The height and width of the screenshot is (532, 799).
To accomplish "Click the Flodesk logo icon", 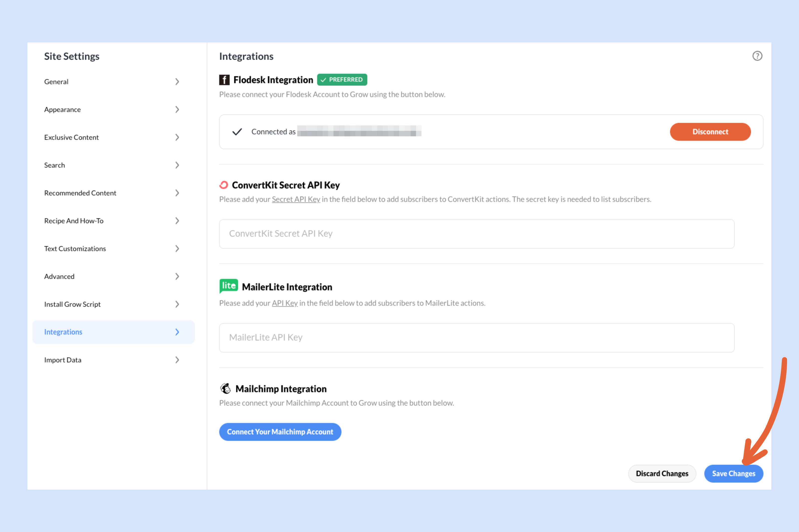I will click(224, 80).
